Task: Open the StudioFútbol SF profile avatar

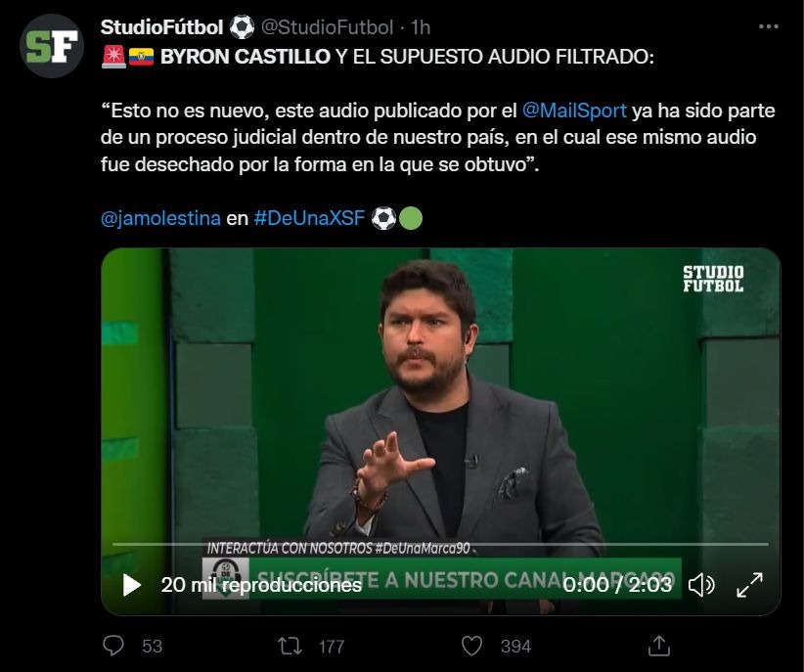Action: point(51,46)
